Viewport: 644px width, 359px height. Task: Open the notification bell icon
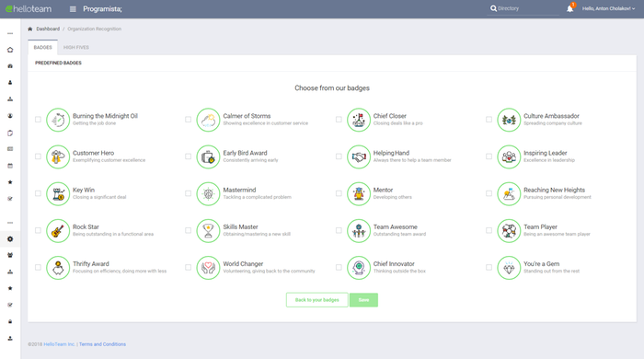coord(570,8)
